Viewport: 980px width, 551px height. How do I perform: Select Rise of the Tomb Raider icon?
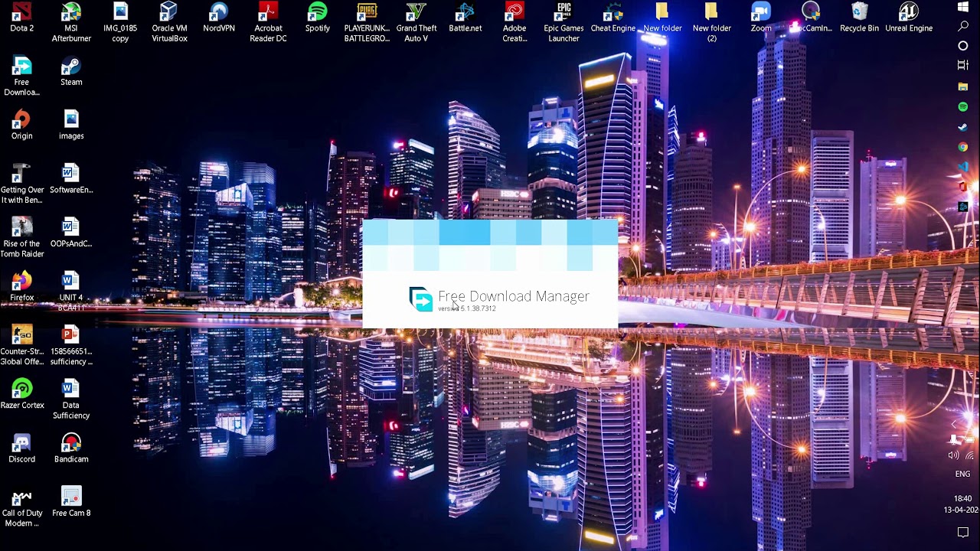coord(21,238)
